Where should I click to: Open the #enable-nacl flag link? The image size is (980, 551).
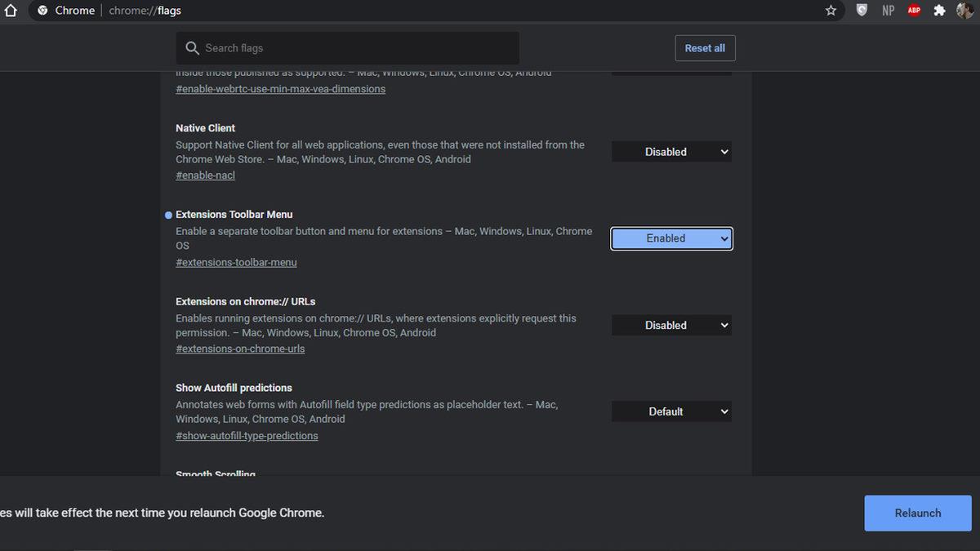point(205,175)
